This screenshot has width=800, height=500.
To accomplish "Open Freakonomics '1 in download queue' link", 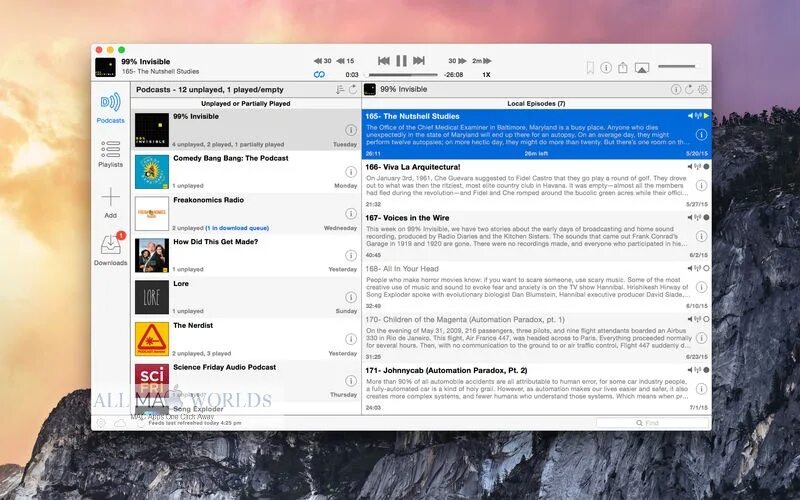I will click(237, 228).
